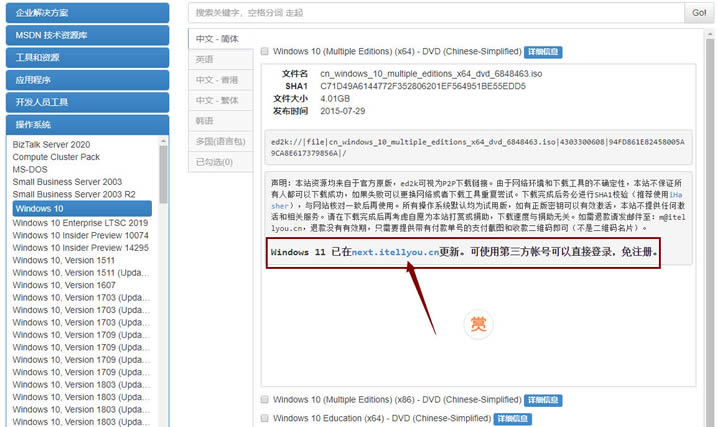The width and height of the screenshot is (717, 427).
Task: Click the Windows 10 Multiple Editions x86 title
Action: pyautogui.click(x=397, y=400)
